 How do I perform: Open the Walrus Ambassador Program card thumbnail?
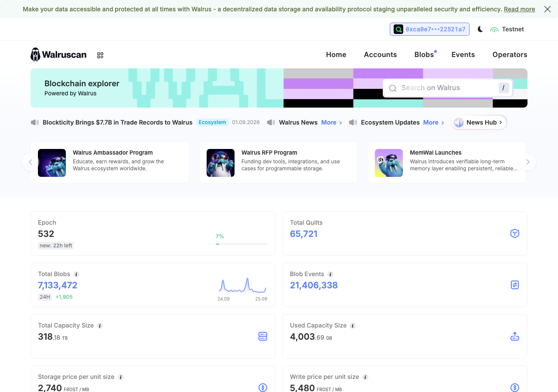coord(52,163)
